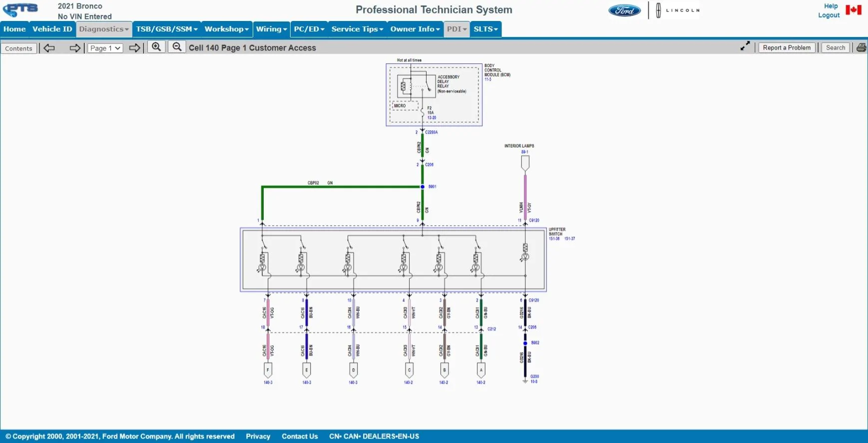Go forward with the right arrow beside Contents
868x443 pixels.
coord(75,48)
